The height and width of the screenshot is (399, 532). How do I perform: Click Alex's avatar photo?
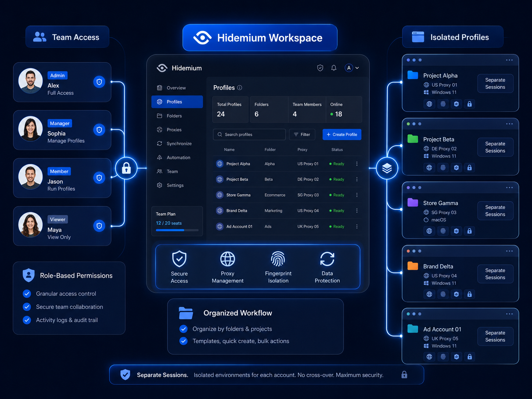click(30, 81)
